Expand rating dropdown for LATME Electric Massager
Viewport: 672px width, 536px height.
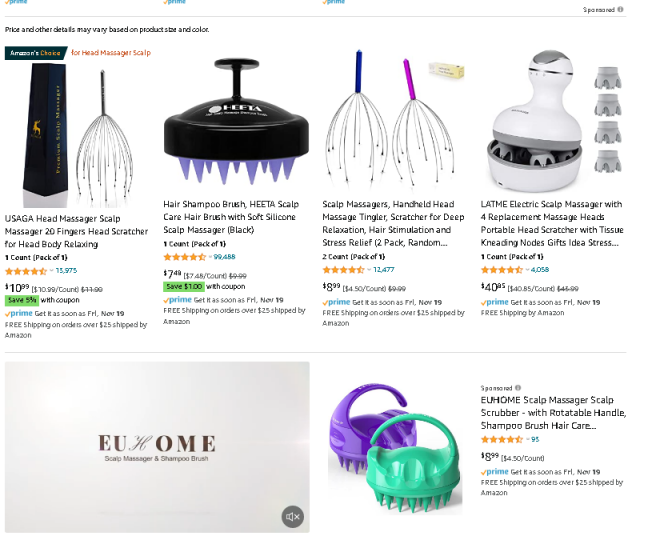click(528, 269)
